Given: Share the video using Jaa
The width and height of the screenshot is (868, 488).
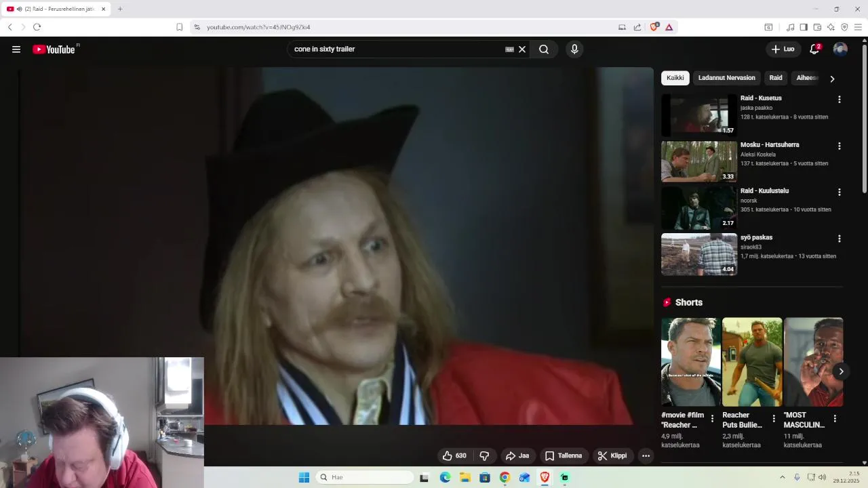Looking at the screenshot, I should click(x=517, y=455).
